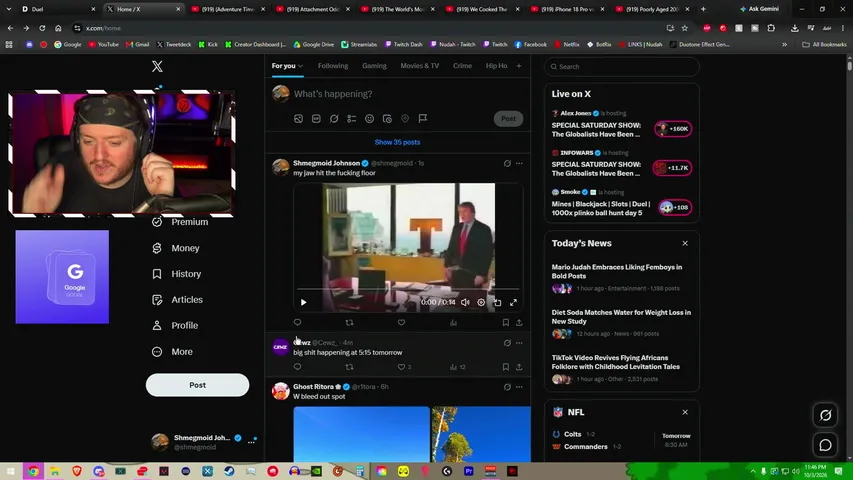Open more options on Shmegmoid Johnson post
853x480 pixels.
tap(519, 163)
